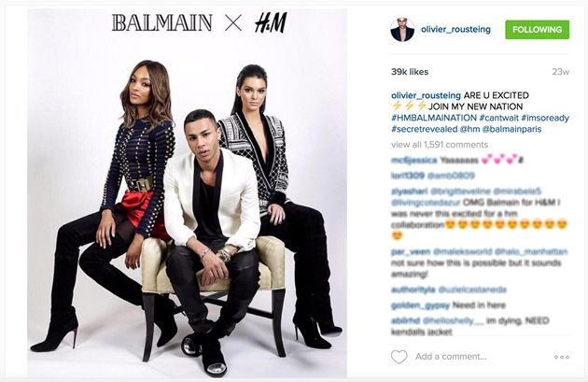Click the 23w post timestamp
The width and height of the screenshot is (588, 382).
pos(561,72)
